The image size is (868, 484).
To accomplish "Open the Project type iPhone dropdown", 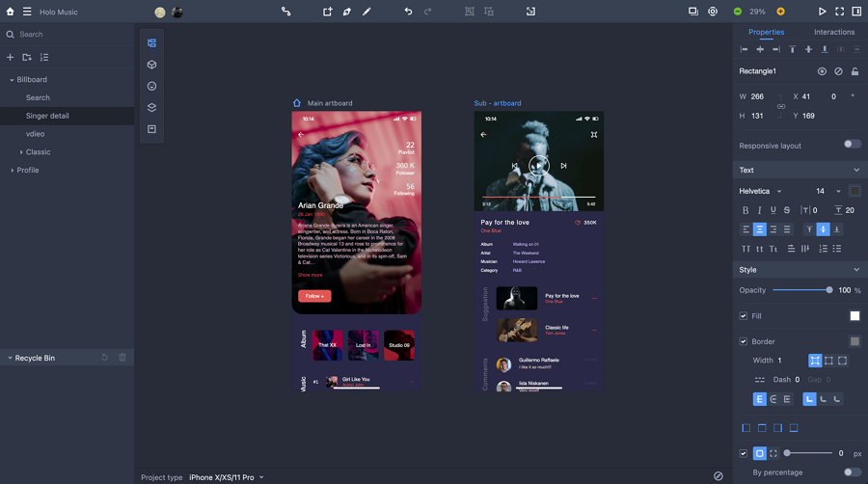I will (226, 477).
